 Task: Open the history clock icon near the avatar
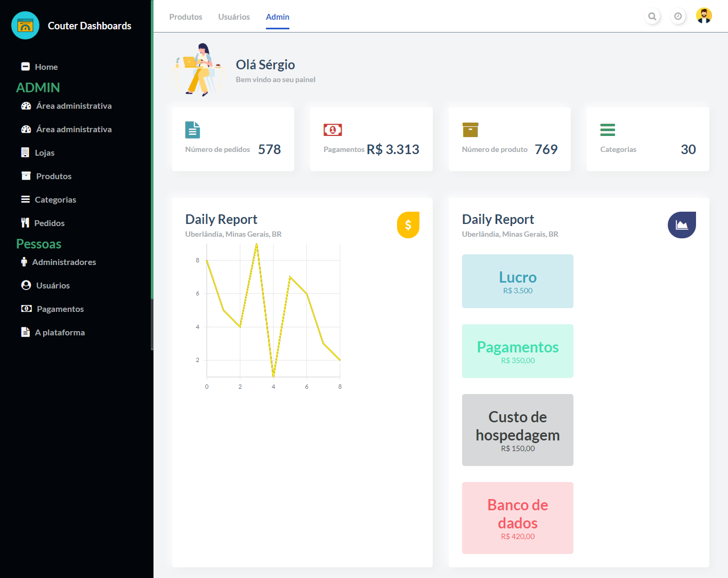[x=678, y=16]
